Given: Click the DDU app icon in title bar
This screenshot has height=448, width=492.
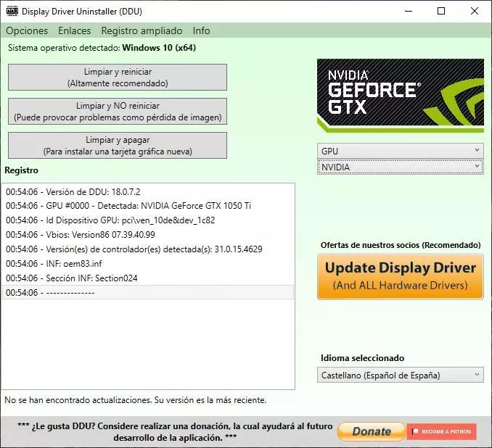Looking at the screenshot, I should coord(12,11).
